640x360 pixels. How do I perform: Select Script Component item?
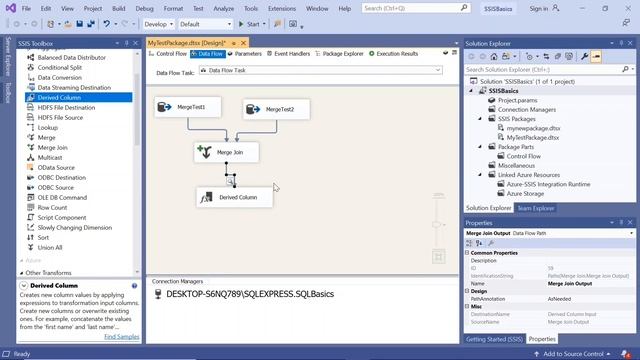(62, 218)
